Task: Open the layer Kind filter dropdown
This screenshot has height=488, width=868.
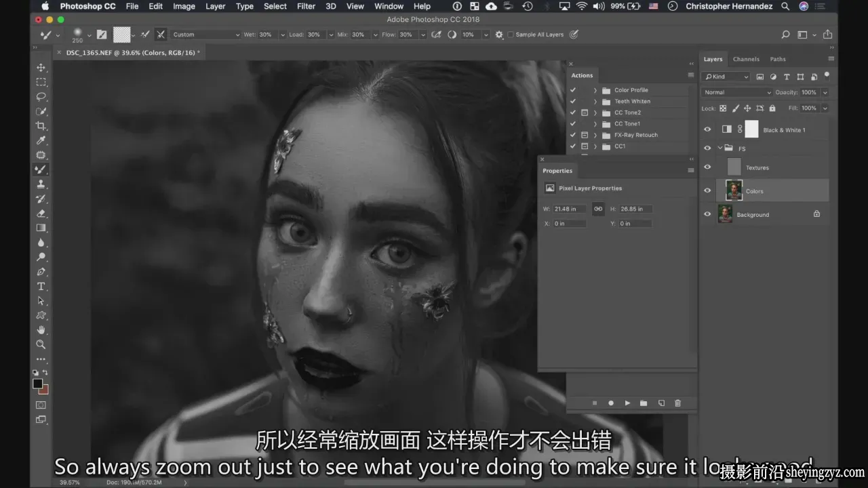Action: coord(726,77)
